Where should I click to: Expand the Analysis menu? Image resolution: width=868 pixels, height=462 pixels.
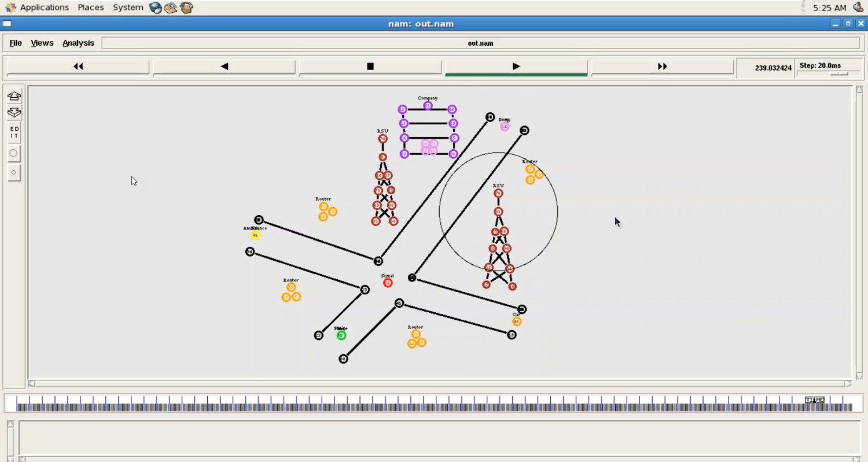78,43
